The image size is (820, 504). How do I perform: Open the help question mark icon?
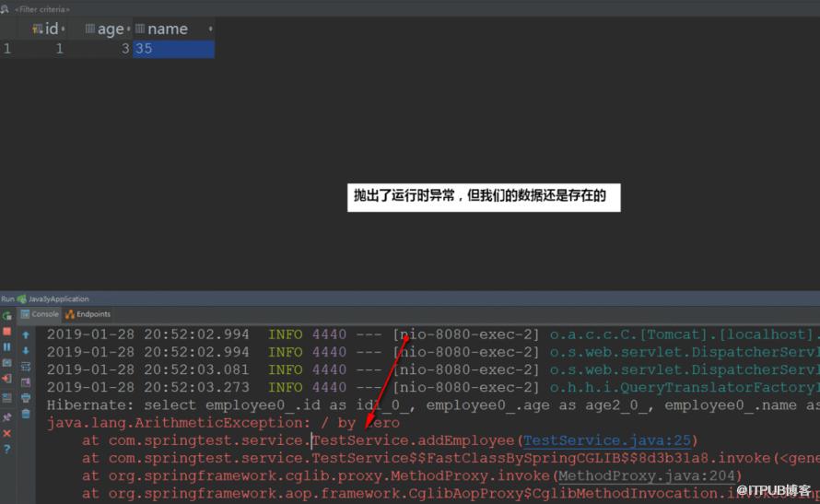[x=6, y=449]
